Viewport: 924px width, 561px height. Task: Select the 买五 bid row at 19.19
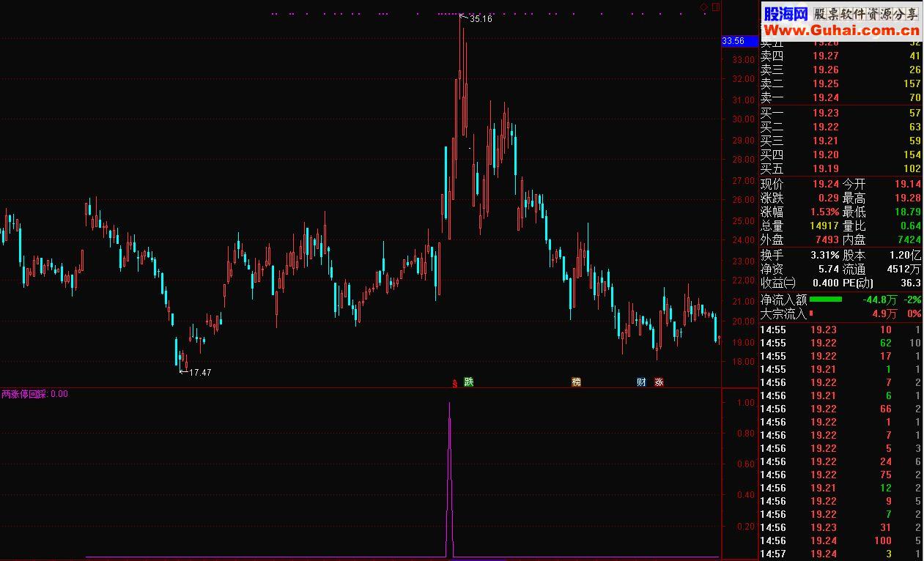click(x=841, y=168)
